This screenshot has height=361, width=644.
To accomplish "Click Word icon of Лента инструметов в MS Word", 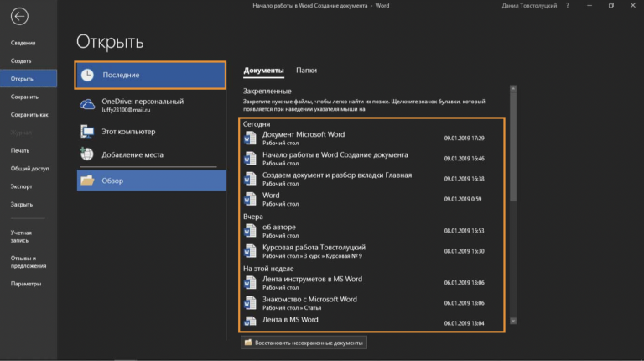I will (x=250, y=282).
